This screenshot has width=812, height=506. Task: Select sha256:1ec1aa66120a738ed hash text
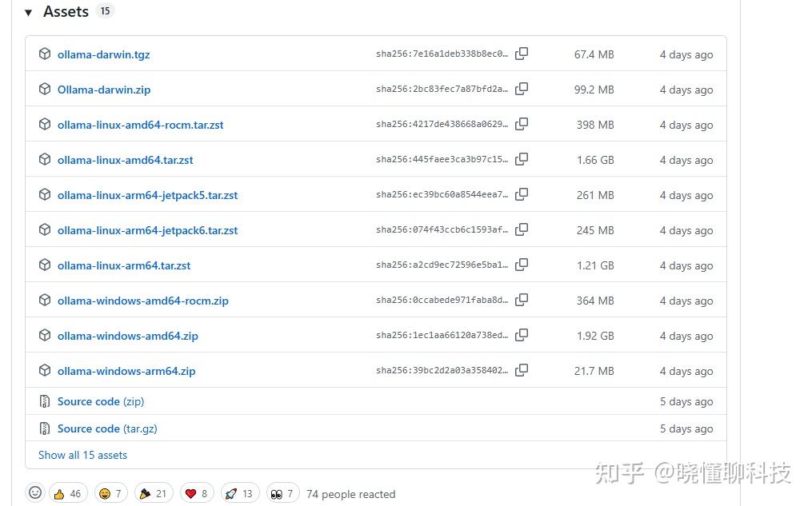pos(442,335)
